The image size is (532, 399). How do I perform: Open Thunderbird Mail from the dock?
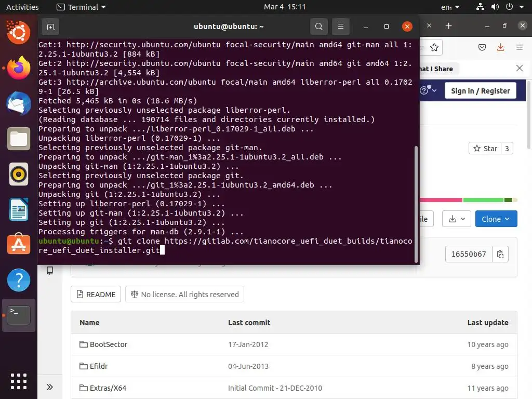coord(19,103)
